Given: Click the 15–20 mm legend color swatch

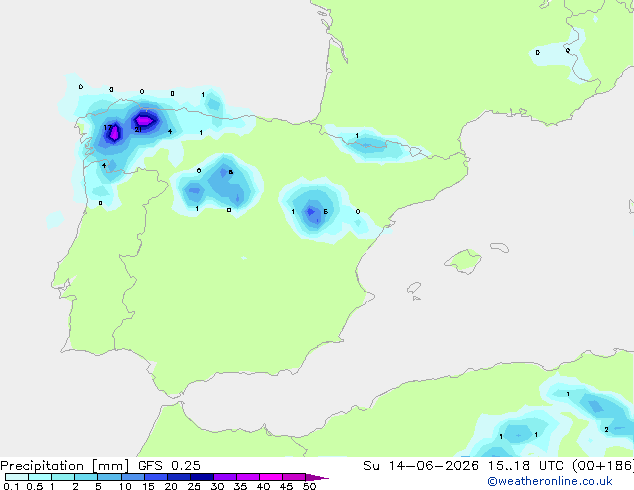Looking at the screenshot, I should point(156,477).
